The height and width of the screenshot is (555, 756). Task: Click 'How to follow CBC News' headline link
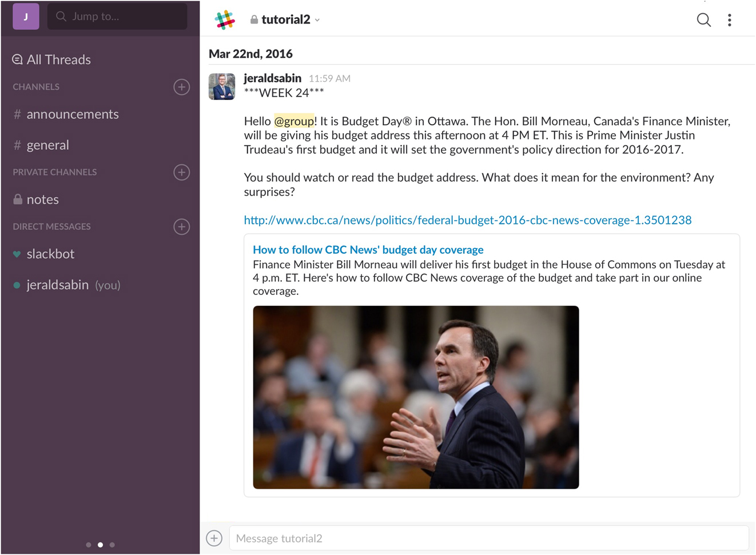click(x=368, y=250)
